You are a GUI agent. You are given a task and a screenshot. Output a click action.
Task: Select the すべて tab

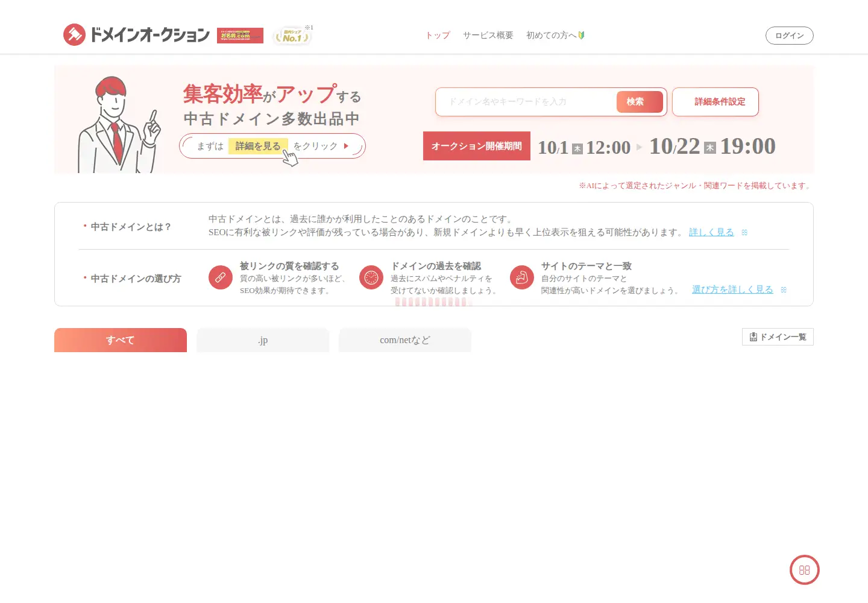click(121, 340)
